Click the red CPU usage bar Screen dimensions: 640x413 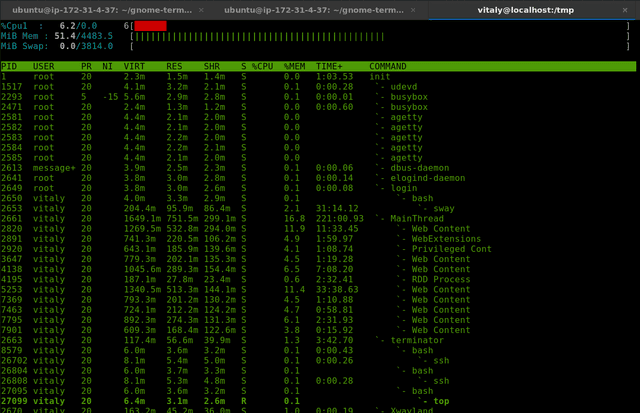click(150, 26)
